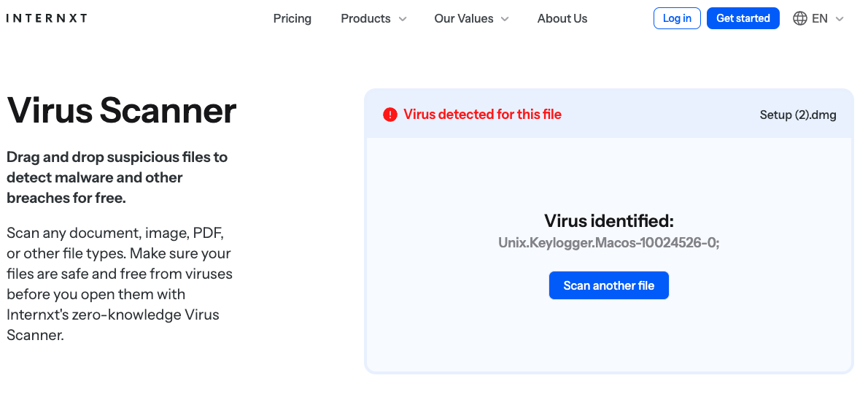
Task: Expand the language chevron next to EN
Action: (840, 19)
